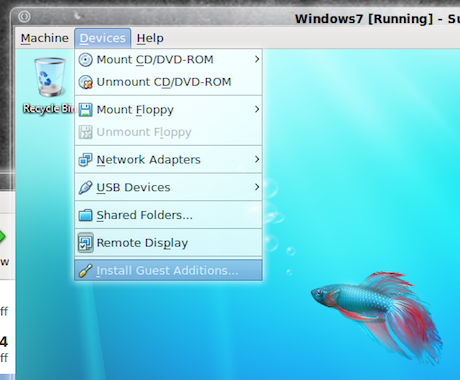
Task: Open the Machine menu
Action: 44,38
